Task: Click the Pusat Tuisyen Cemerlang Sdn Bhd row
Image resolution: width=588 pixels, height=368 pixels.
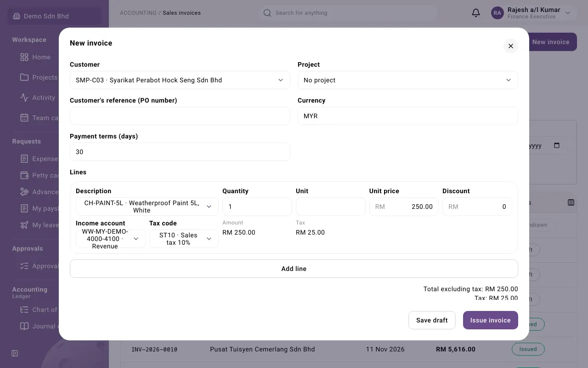Action: [348, 349]
